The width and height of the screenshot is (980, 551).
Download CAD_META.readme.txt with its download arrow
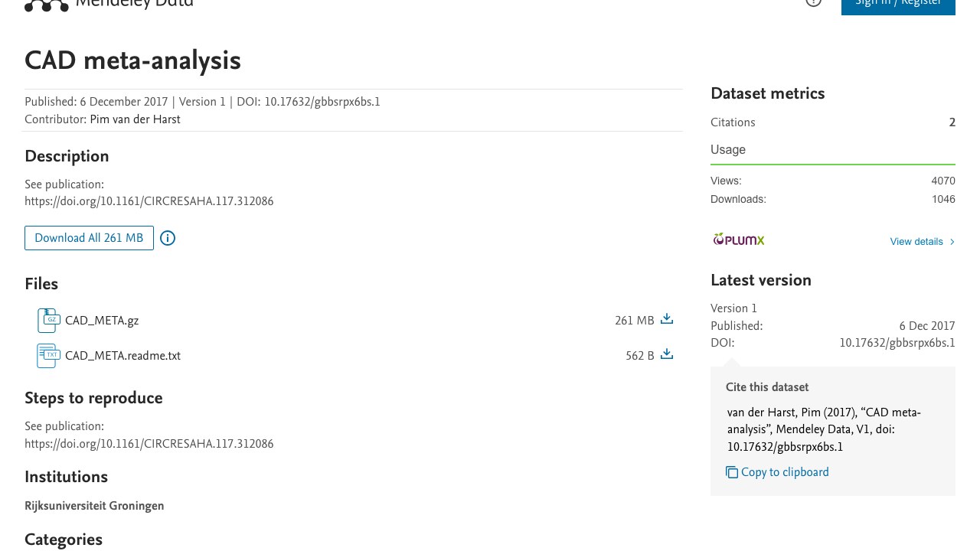pyautogui.click(x=667, y=354)
